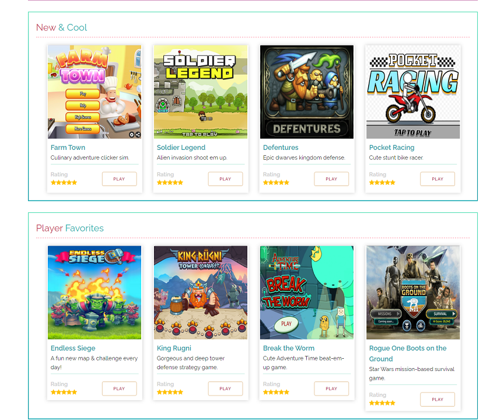Open the Pocket Racing title link
504x420 pixels.
(x=391, y=148)
